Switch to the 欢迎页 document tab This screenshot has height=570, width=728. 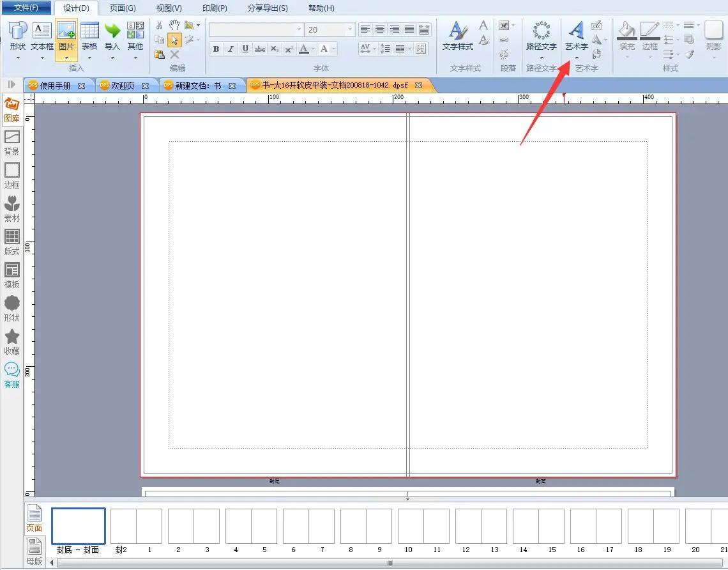pos(123,86)
